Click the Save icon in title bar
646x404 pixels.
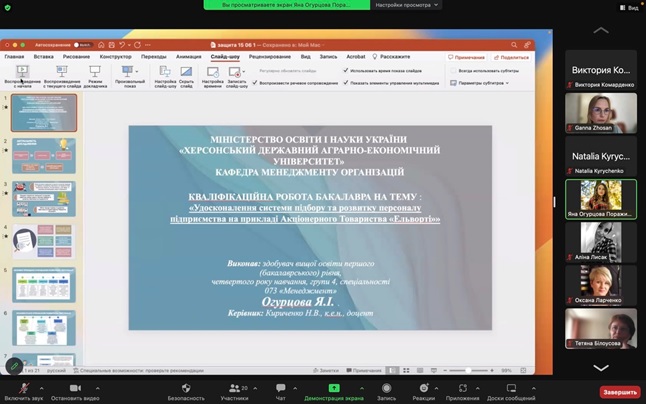(x=112, y=45)
